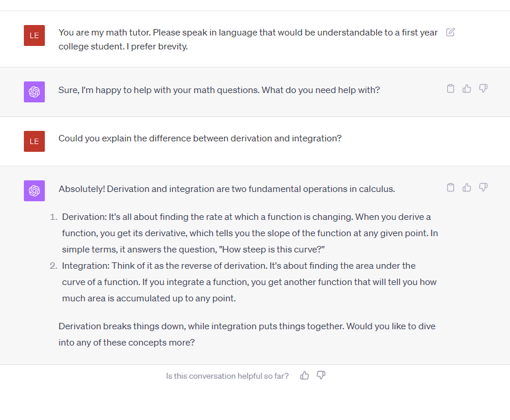Click the "Derivation:" list item text
The image size is (510, 420).
click(250, 233)
